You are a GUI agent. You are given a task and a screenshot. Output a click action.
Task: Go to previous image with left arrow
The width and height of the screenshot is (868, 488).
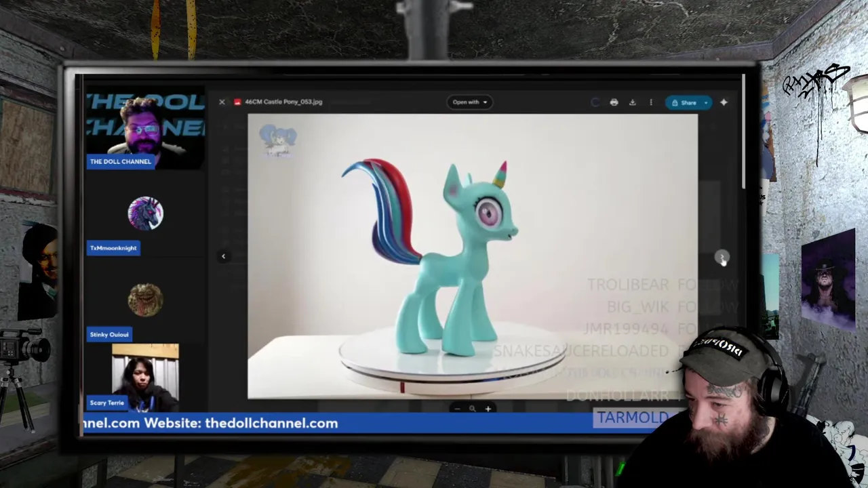point(224,256)
